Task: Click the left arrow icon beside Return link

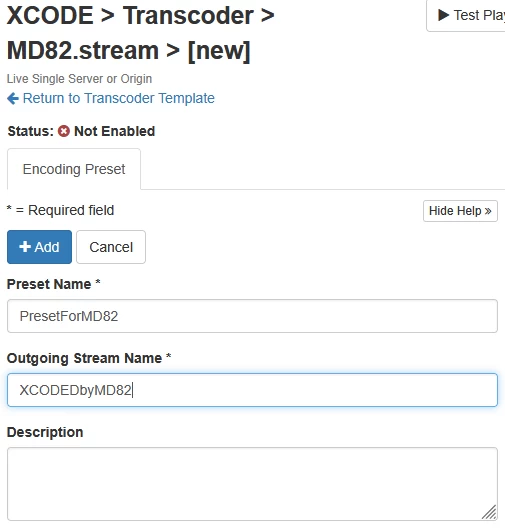Action: 13,98
